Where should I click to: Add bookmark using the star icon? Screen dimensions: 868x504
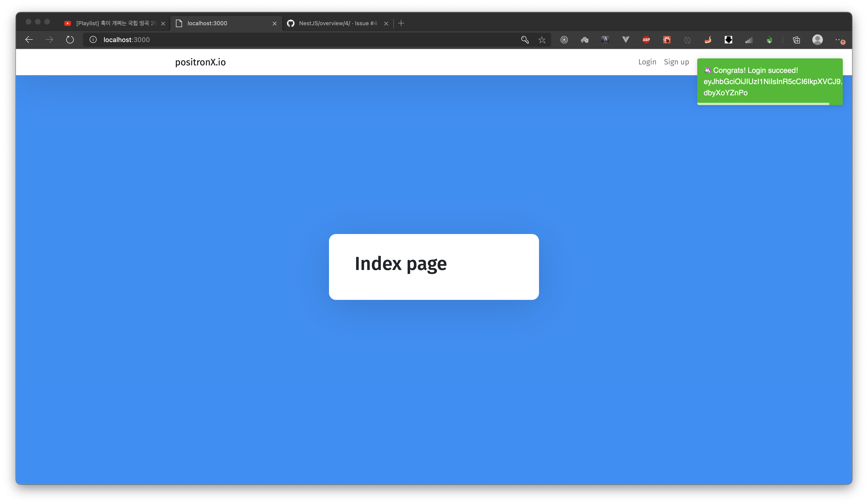pos(542,40)
